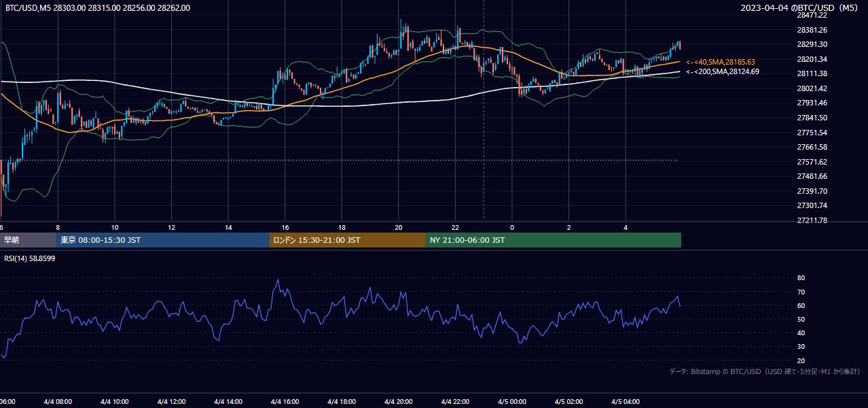Click the RSI(14) 58.8599 indicator label
Viewport: 868px width, 408px height.
click(30, 258)
